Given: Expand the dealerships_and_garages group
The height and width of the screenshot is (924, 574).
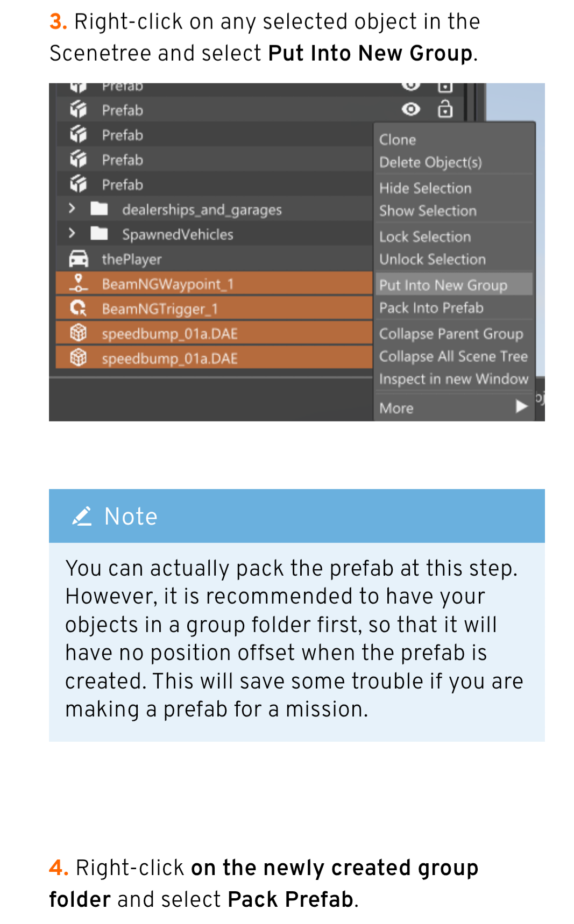Looking at the screenshot, I should click(x=72, y=209).
